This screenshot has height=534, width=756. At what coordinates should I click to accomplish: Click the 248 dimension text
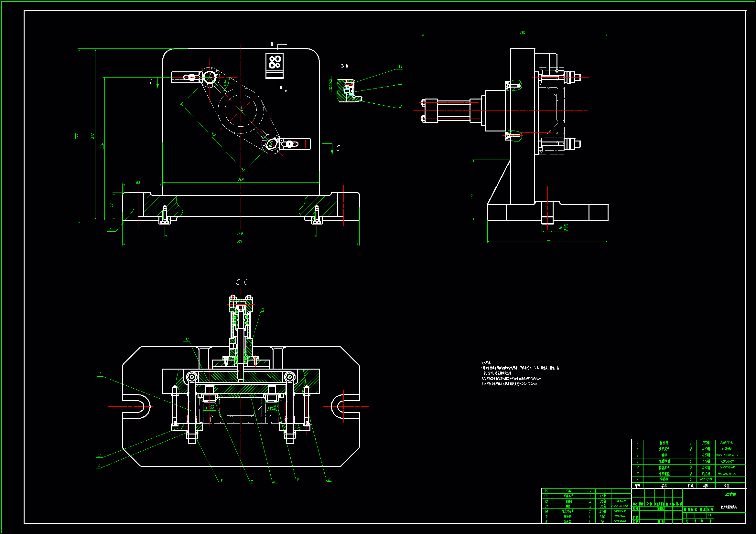click(x=241, y=180)
